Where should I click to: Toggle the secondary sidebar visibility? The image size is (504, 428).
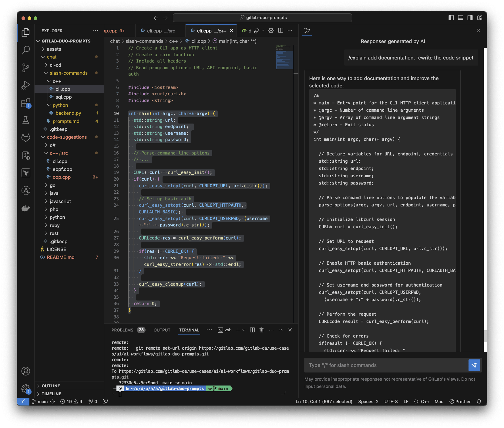(470, 18)
